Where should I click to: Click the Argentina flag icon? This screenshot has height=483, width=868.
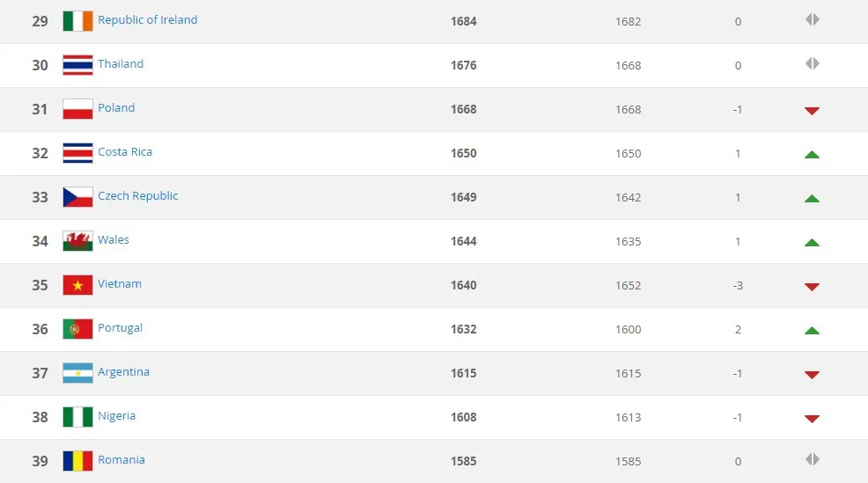(77, 373)
